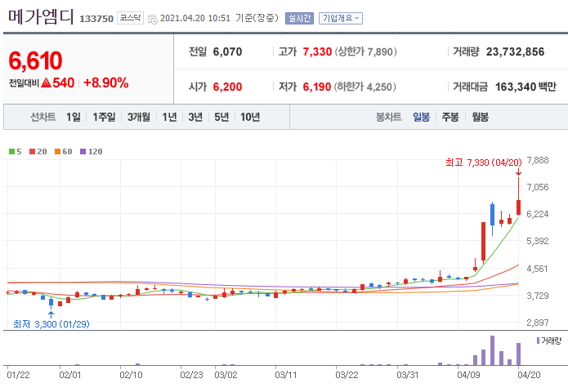The height and width of the screenshot is (392, 568).
Task: Click the orange 60-day moving average swatch
Action: click(57, 152)
